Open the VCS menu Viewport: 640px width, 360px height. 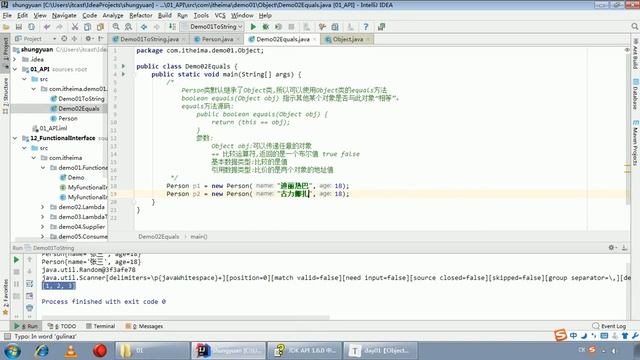point(220,16)
